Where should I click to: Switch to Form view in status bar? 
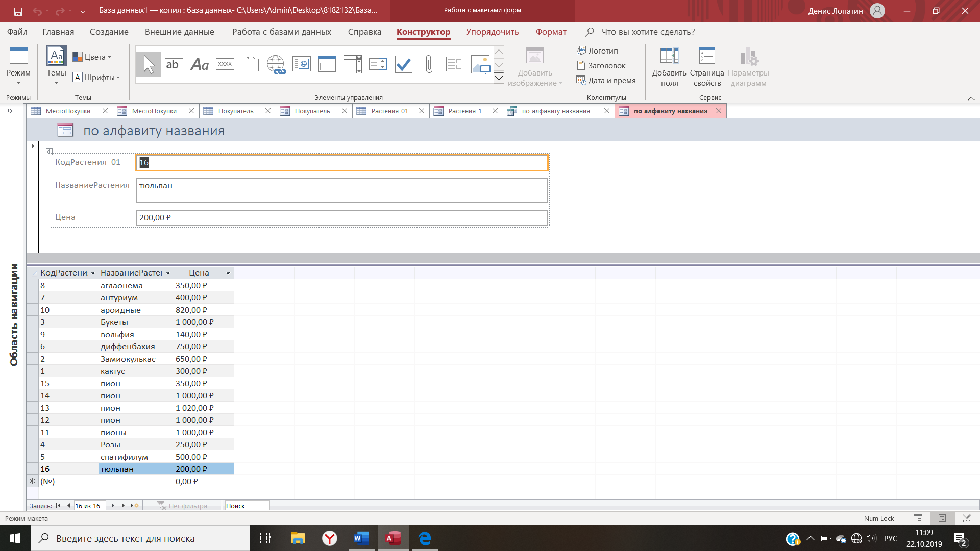pyautogui.click(x=918, y=518)
